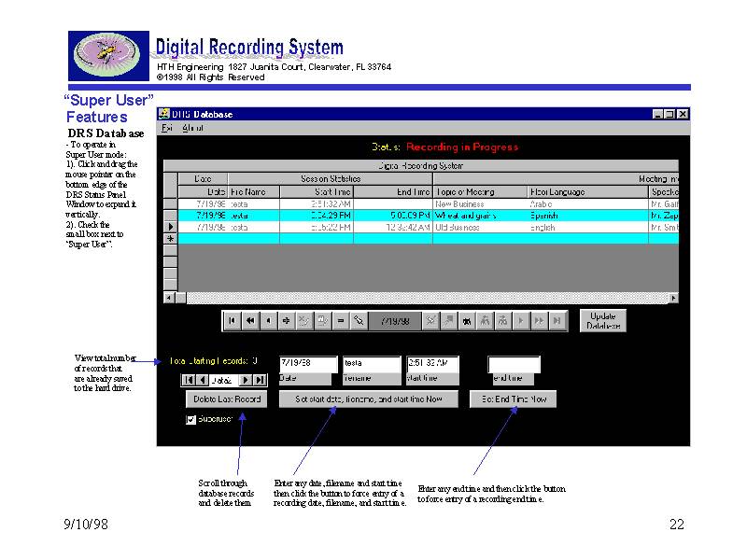Click into the End time input field
This screenshot has height=560, width=747.
(x=514, y=363)
